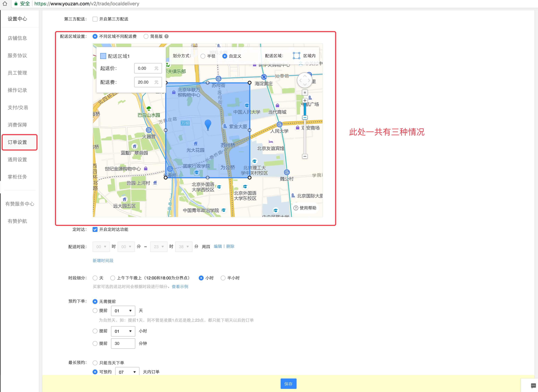
Task: Click 编辑 link for delivery period
Action: [x=218, y=246]
